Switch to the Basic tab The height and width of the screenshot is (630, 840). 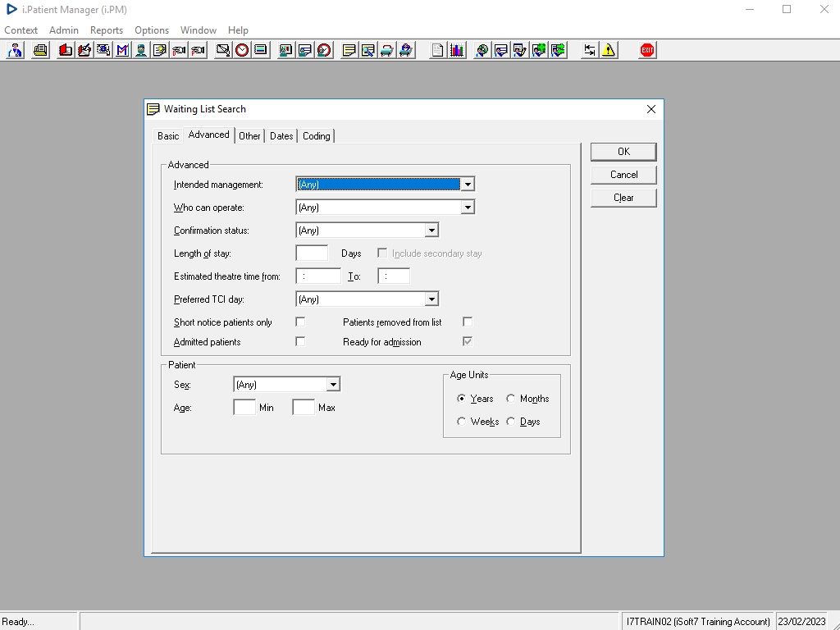168,136
